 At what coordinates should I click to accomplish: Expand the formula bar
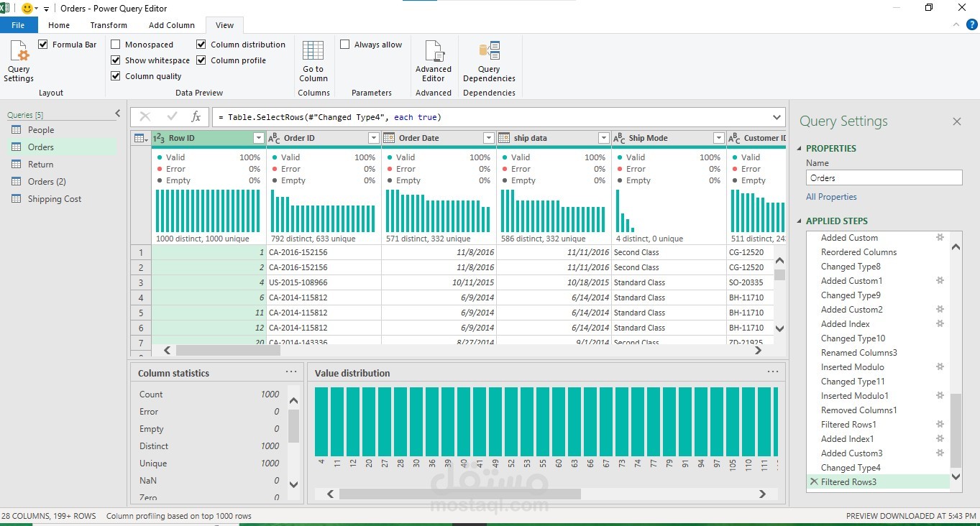click(x=777, y=117)
